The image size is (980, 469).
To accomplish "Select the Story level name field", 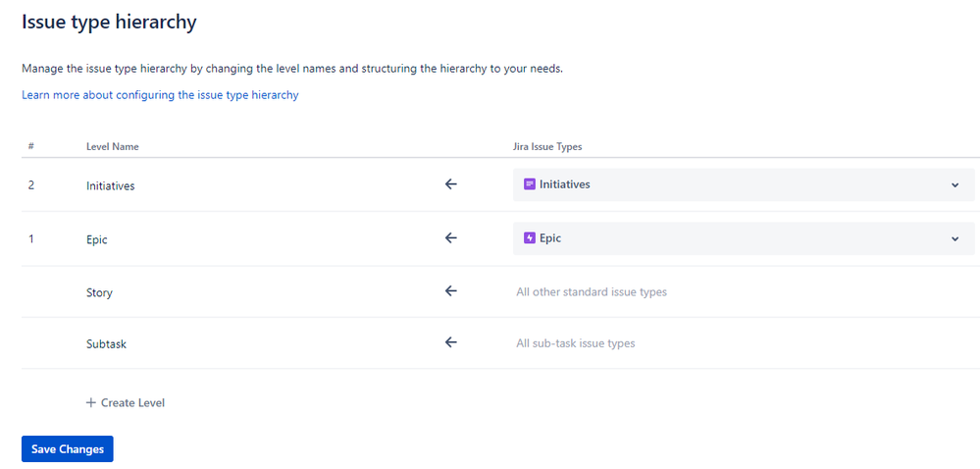I will [x=99, y=292].
